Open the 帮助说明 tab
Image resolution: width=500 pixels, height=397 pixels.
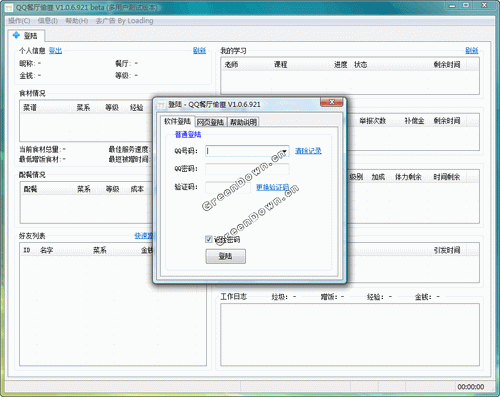[x=243, y=122]
